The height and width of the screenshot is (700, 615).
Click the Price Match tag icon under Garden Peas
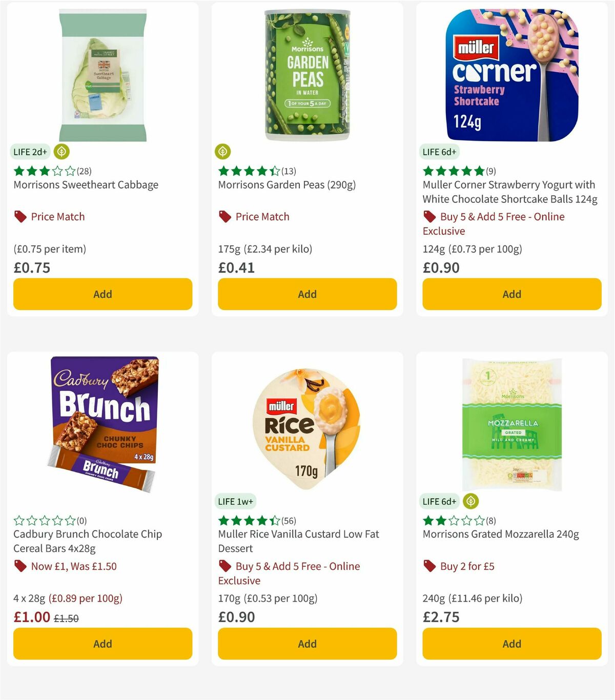point(224,216)
